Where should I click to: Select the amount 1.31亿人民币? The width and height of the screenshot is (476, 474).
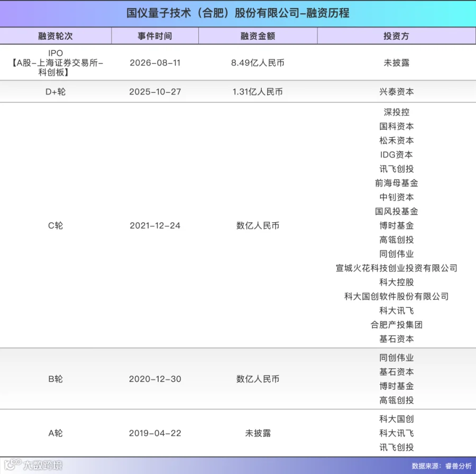[258, 92]
